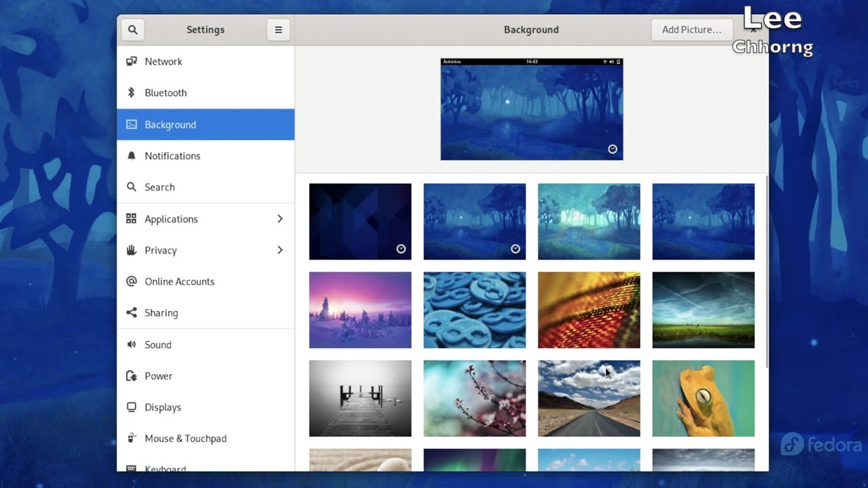Click the 'Applications' label text
Image resolution: width=868 pixels, height=488 pixels.
click(171, 219)
